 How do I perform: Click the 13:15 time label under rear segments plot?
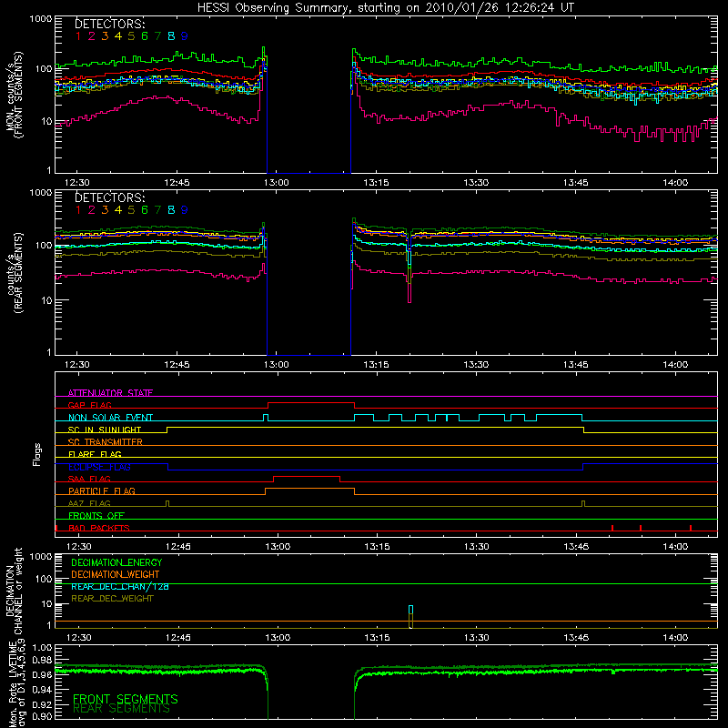(x=376, y=365)
